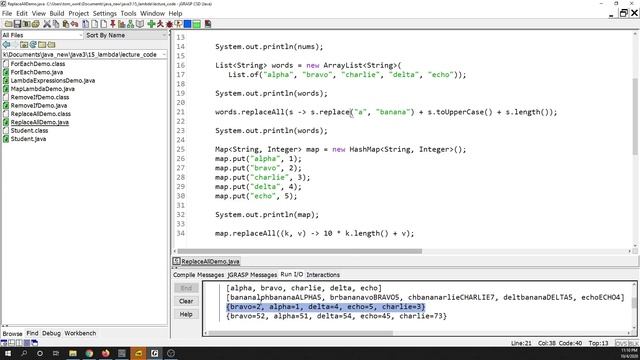Screen dimensions: 640x360
Task: Open the Build menu
Action: point(57,13)
